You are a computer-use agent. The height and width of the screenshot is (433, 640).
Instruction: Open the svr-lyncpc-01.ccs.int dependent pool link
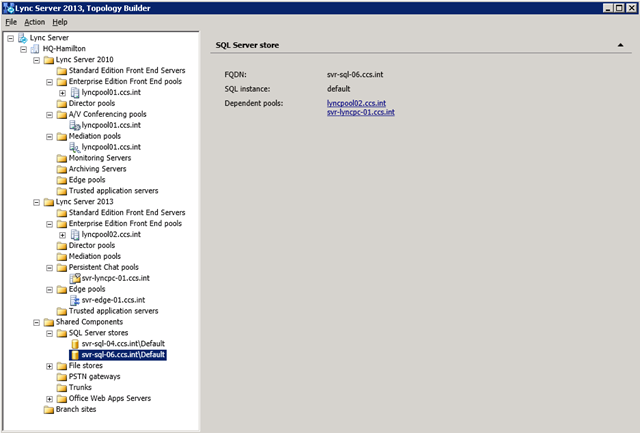coord(361,112)
